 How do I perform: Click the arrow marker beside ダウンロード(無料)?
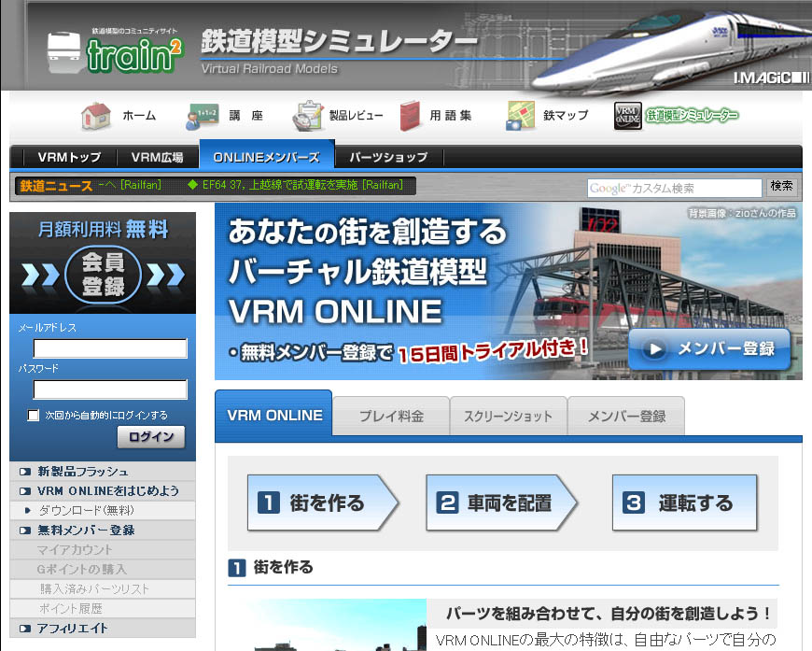click(x=28, y=511)
